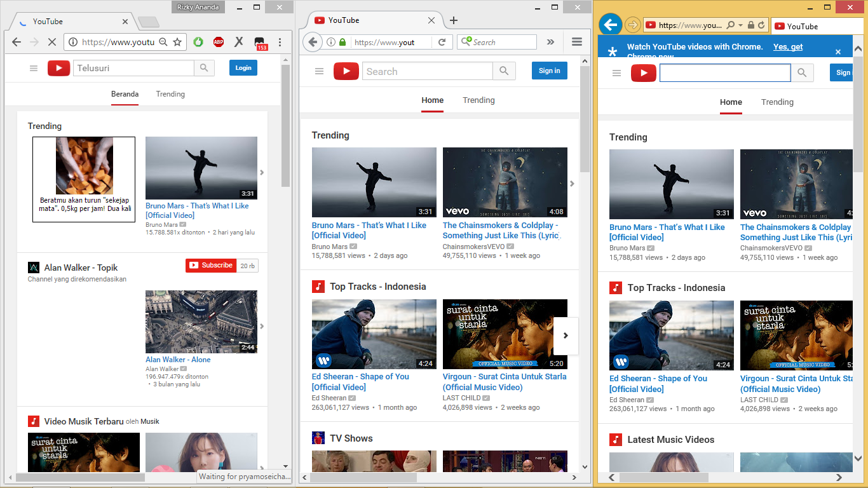
Task: Switch to Trending tab in Internet Explorer
Action: (777, 102)
